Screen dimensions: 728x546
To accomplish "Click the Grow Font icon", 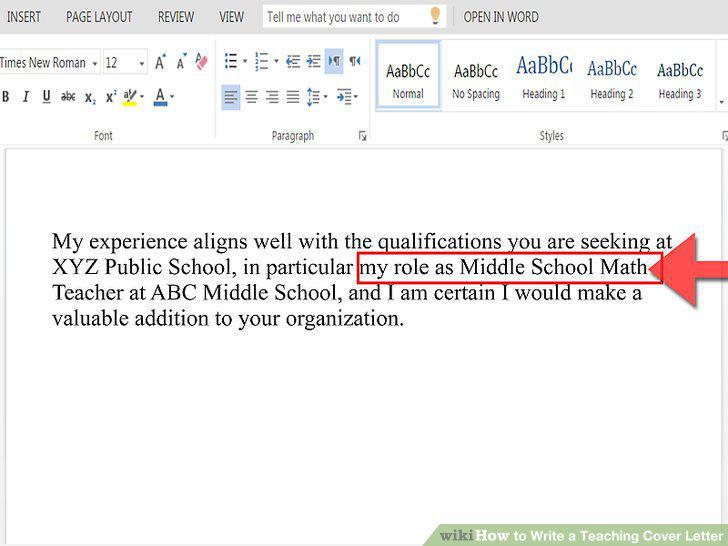I will tap(160, 61).
